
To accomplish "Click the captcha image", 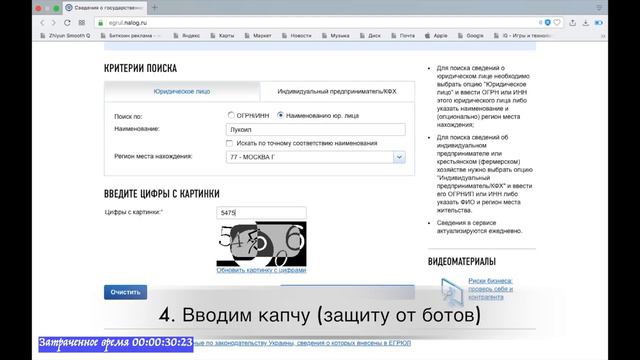I will (x=261, y=244).
